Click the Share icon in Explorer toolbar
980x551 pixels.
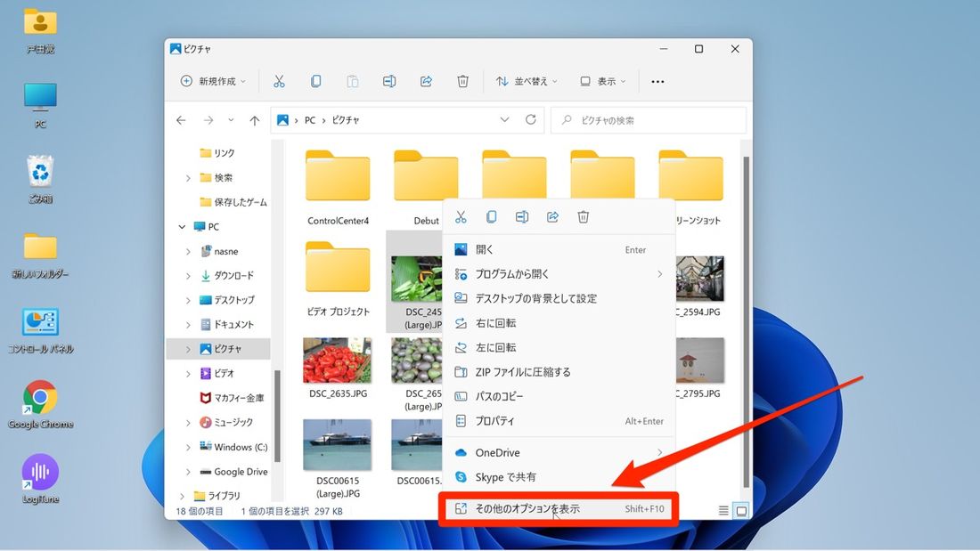[426, 81]
